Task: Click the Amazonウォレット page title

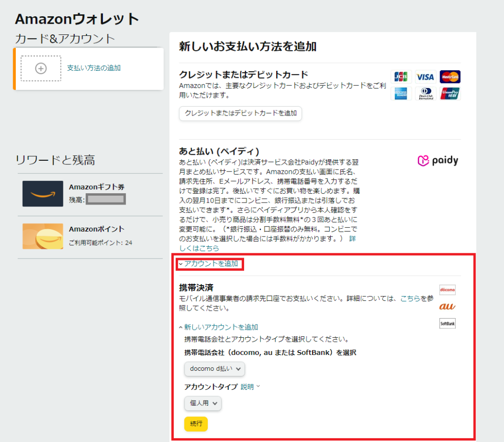Action: pyautogui.click(x=77, y=19)
